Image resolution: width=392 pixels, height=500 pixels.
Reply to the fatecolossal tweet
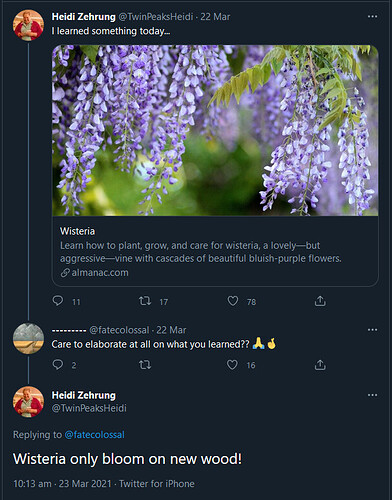[x=58, y=364]
